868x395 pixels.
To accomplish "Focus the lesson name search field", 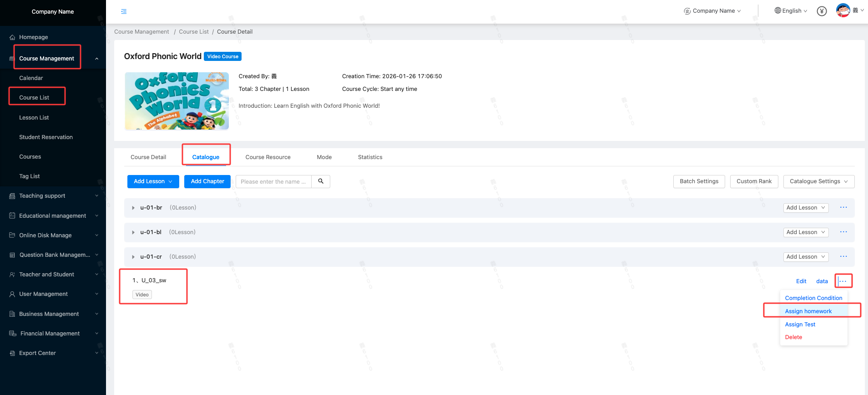I will point(273,182).
